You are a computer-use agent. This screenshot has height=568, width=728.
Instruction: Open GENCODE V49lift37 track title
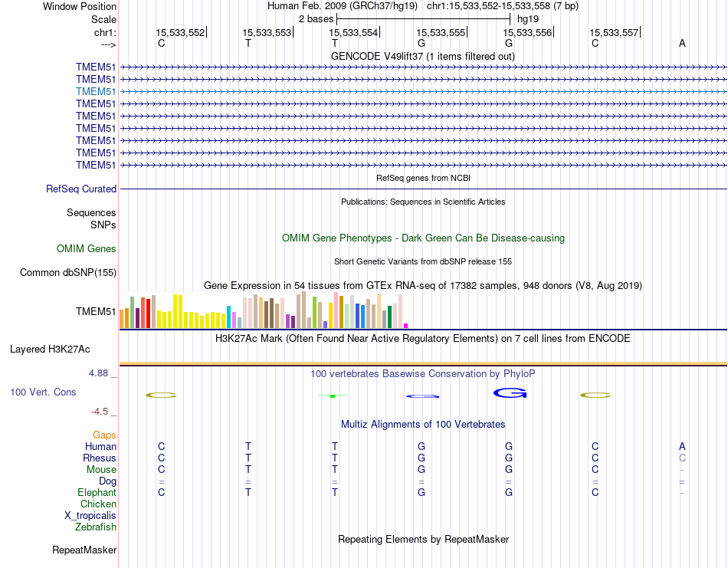point(423,56)
